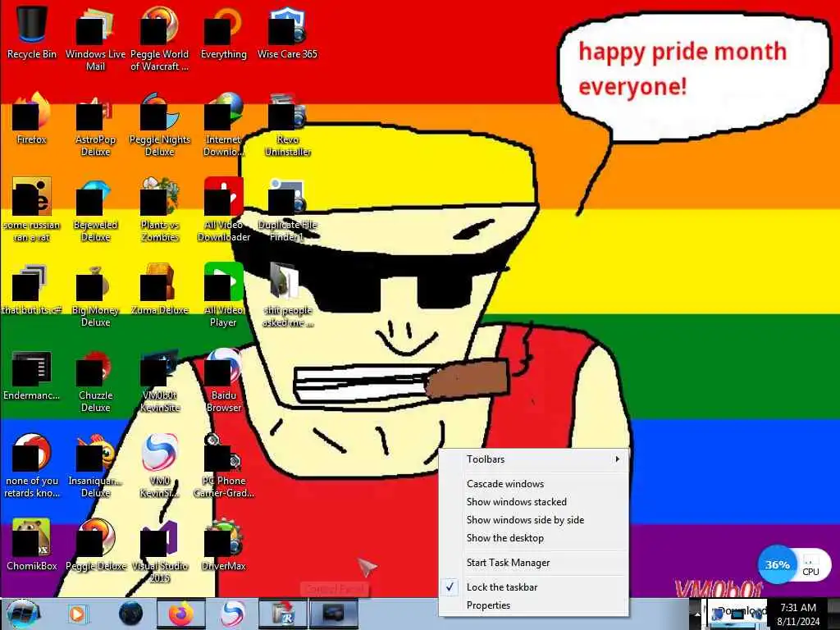Select the Firefox desktop shortcut
840x630 pixels.
(x=32, y=118)
